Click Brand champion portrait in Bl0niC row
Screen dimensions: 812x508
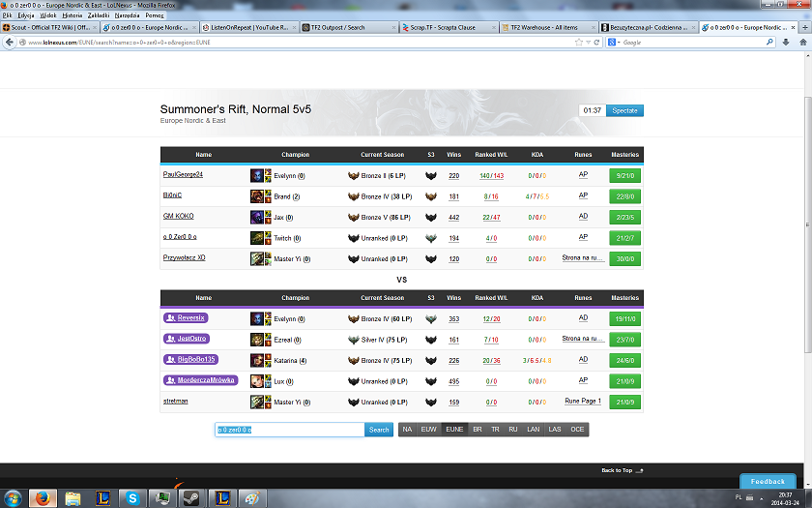(257, 195)
